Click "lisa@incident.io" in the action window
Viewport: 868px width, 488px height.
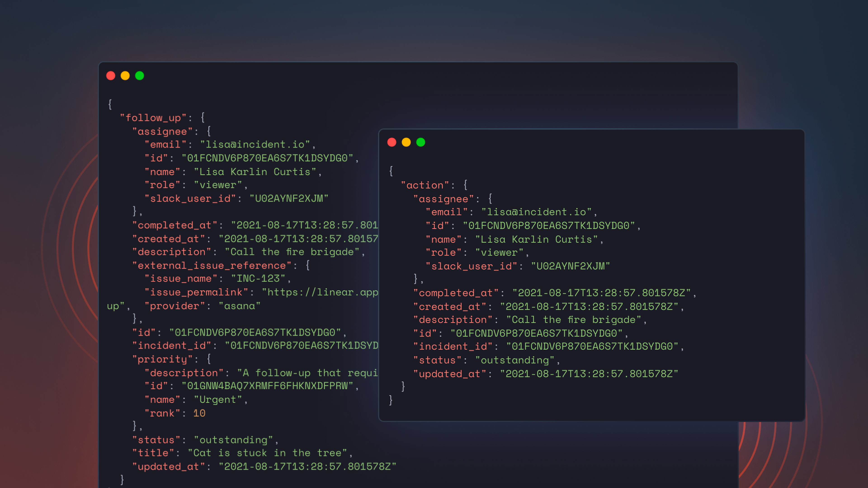pyautogui.click(x=536, y=212)
